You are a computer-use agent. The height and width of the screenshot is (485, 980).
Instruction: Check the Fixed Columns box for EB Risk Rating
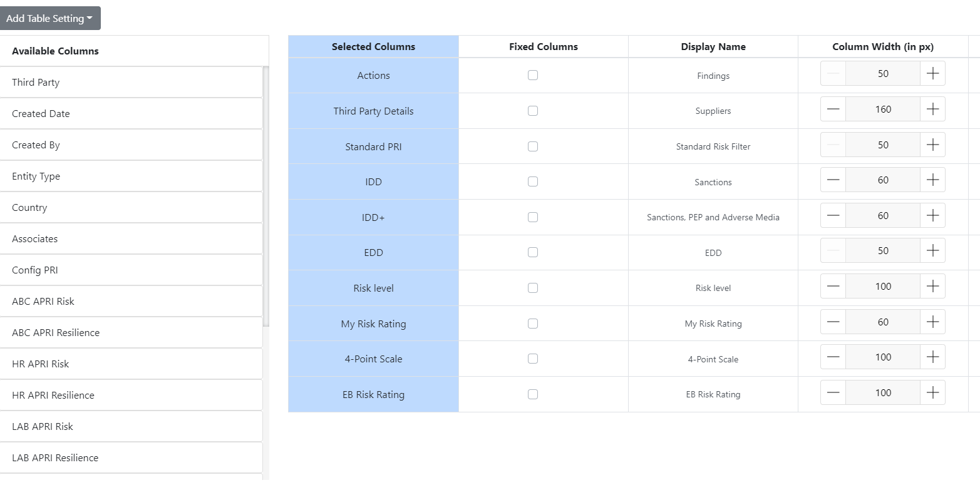coord(533,394)
